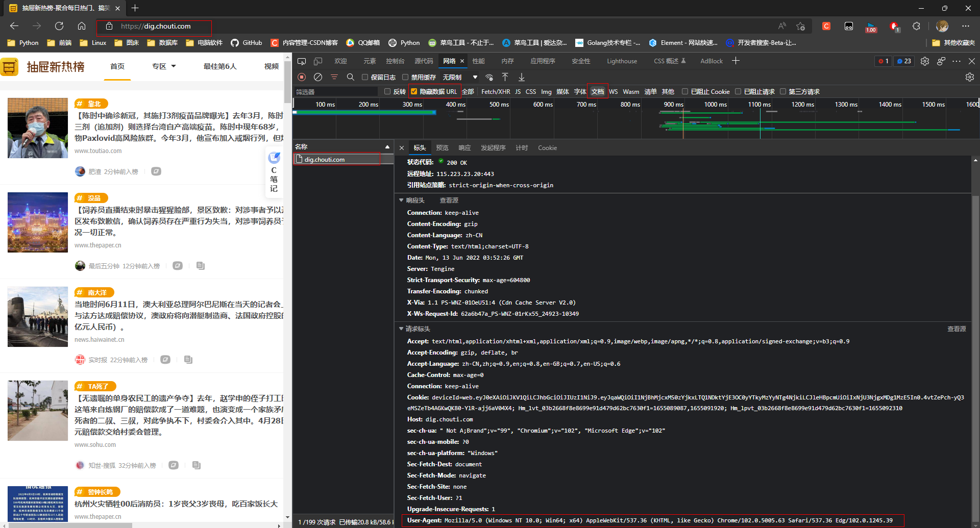Click the 肇北 topic tag
980x528 pixels.
91,104
